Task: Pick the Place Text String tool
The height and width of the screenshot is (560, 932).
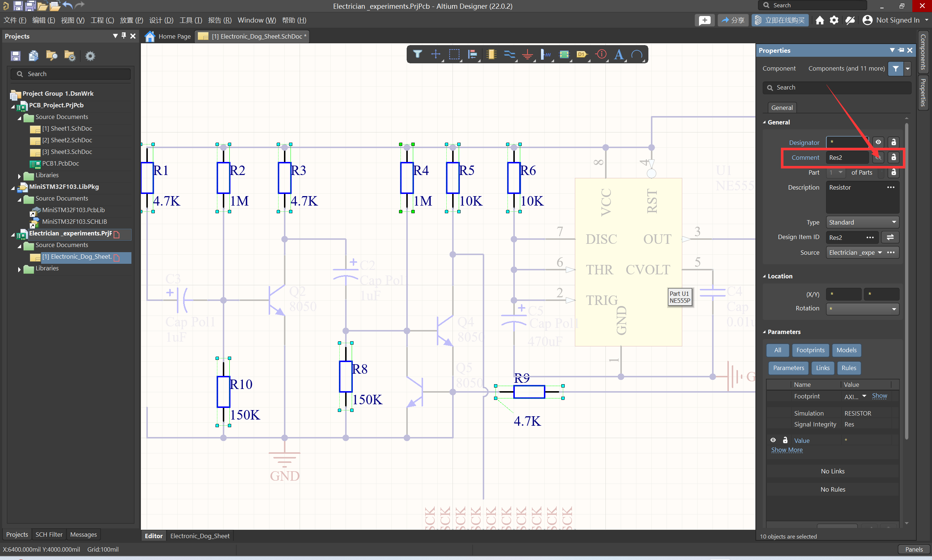Action: click(x=618, y=54)
